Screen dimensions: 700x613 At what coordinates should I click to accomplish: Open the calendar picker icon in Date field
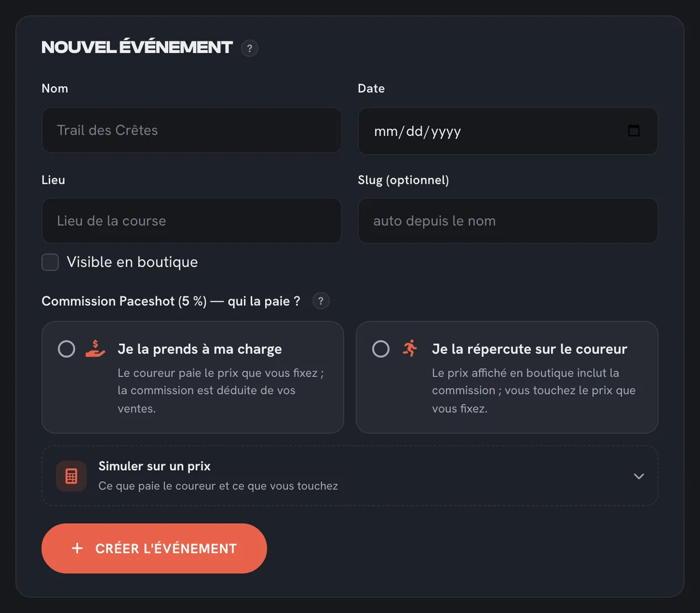[633, 130]
